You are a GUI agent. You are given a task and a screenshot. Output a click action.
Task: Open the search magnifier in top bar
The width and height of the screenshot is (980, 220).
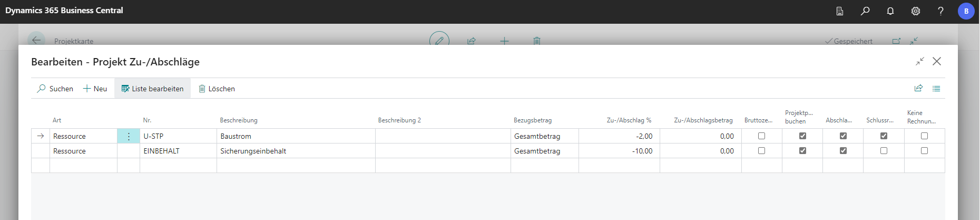pos(865,11)
